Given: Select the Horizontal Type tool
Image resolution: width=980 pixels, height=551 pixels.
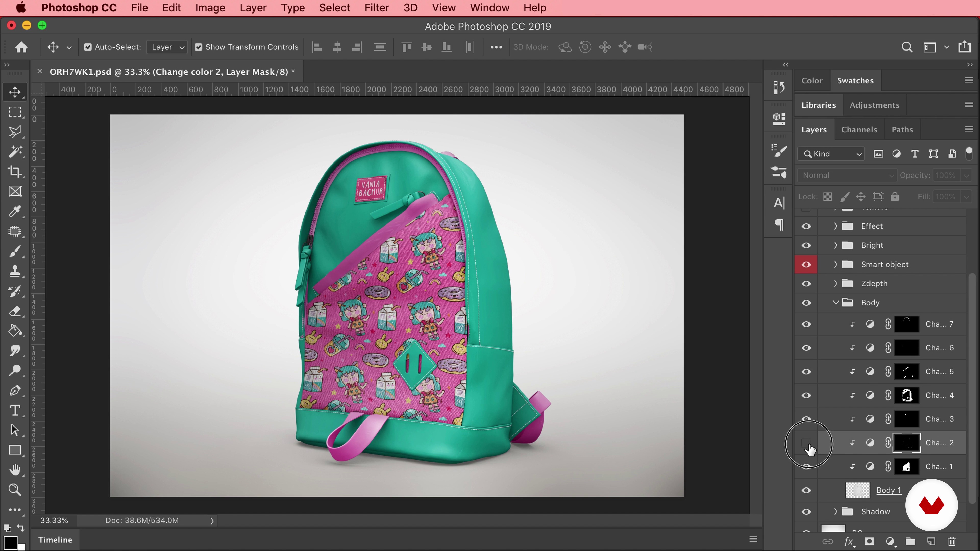Looking at the screenshot, I should [x=15, y=410].
